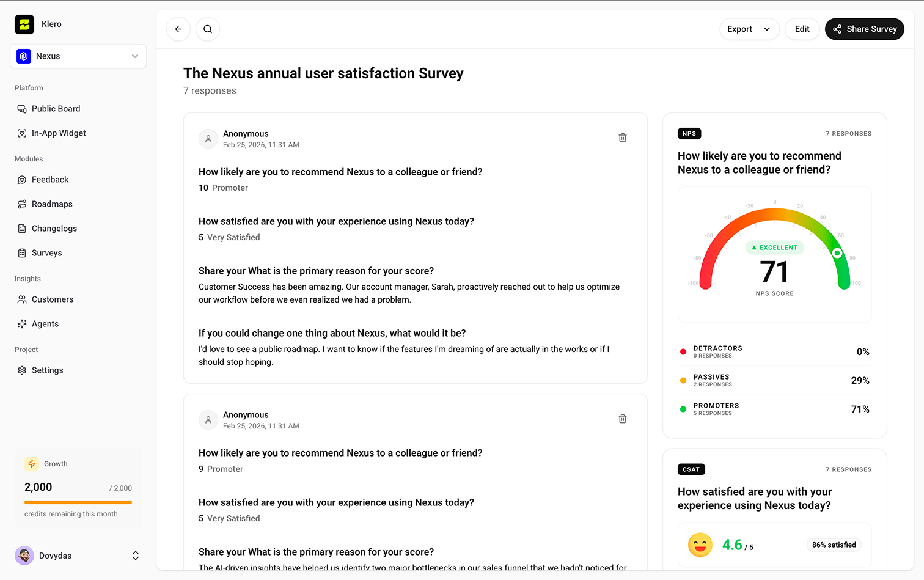The image size is (924, 580).
Task: Delete the first anonymous response
Action: [622, 138]
